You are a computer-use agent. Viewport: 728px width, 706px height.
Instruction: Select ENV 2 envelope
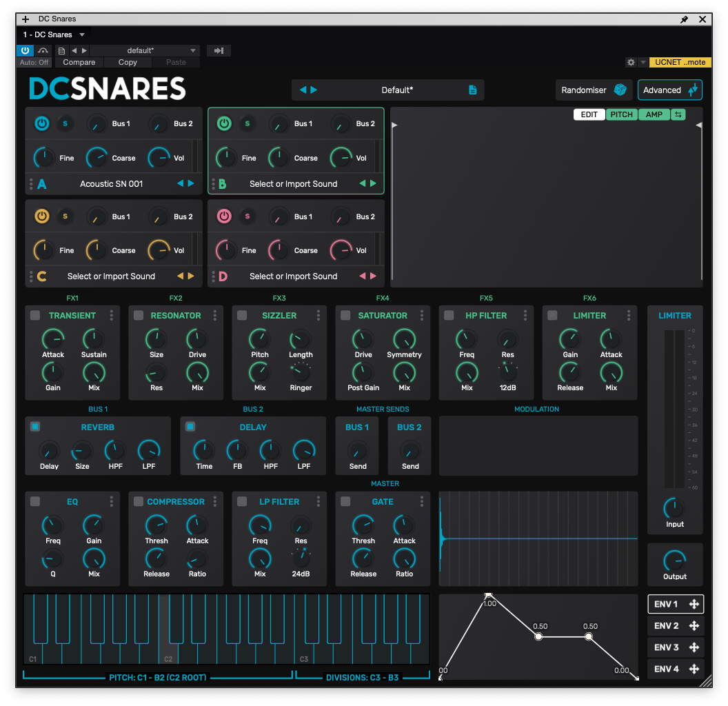pyautogui.click(x=666, y=625)
